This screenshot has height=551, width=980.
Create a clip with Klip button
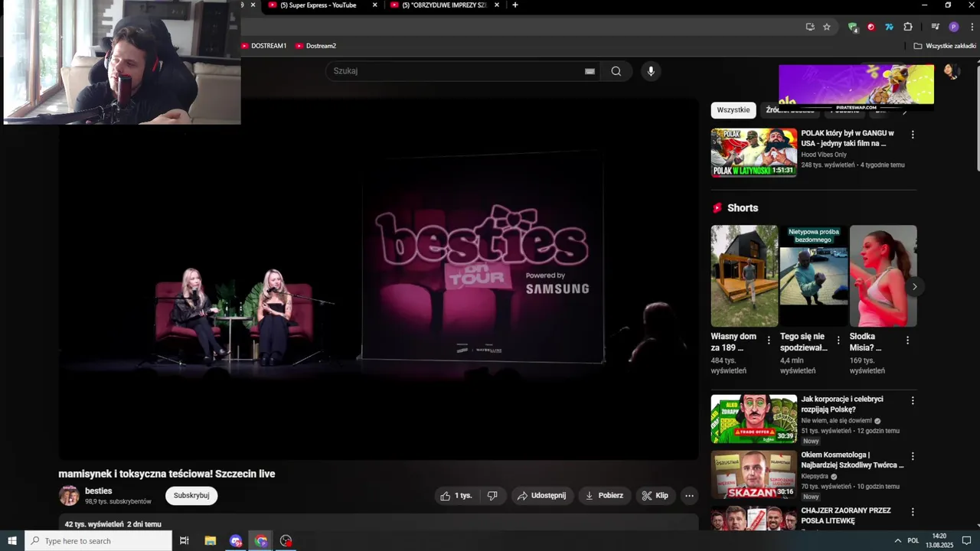(655, 496)
